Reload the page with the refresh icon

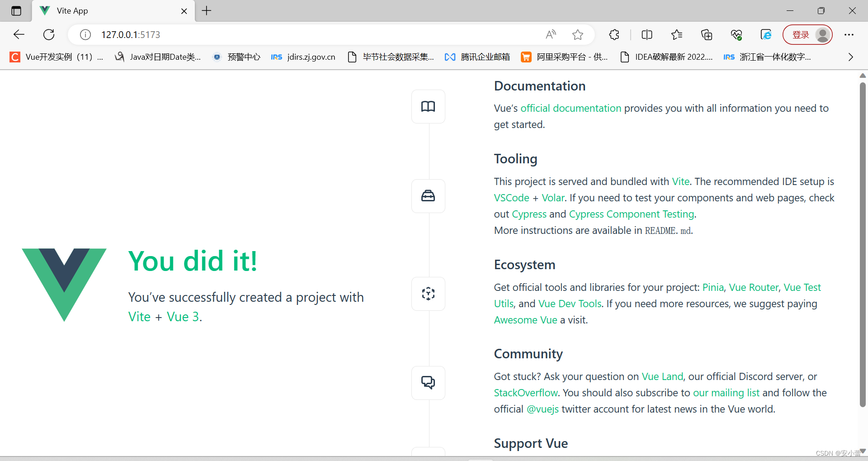point(49,34)
